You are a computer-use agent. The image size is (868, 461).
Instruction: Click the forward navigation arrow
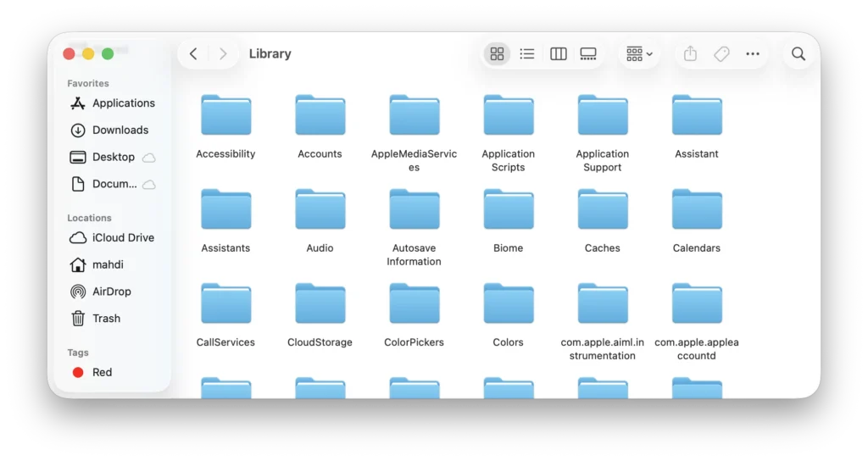223,54
